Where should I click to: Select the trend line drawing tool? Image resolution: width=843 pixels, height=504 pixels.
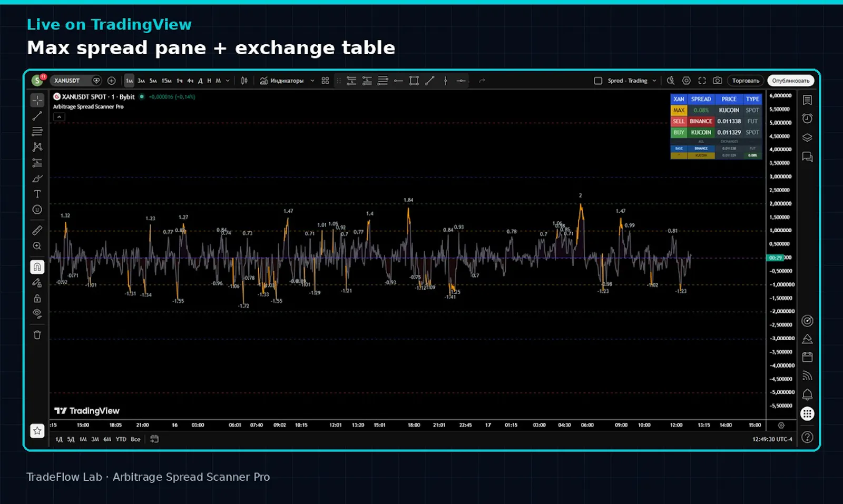tap(37, 116)
